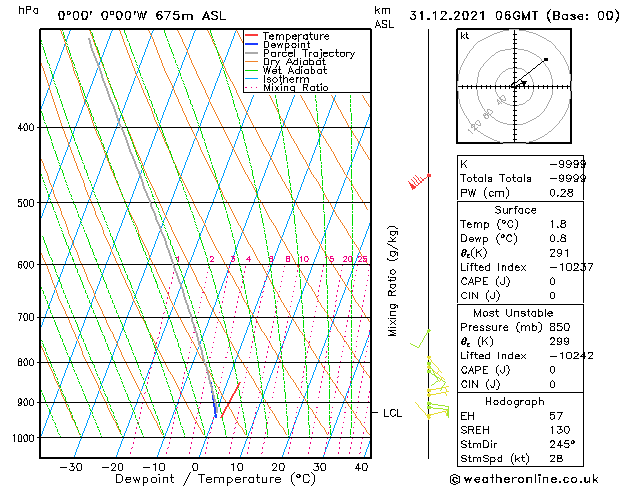Click the PW (cm) value 0.28
The image size is (629, 486).
pyautogui.click(x=561, y=193)
